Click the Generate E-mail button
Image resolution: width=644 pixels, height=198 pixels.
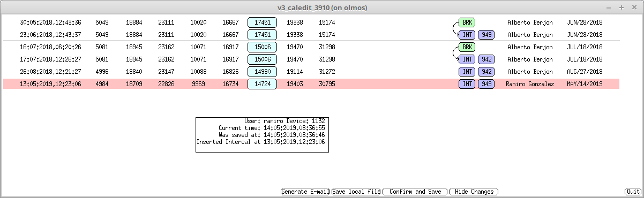[x=305, y=192]
